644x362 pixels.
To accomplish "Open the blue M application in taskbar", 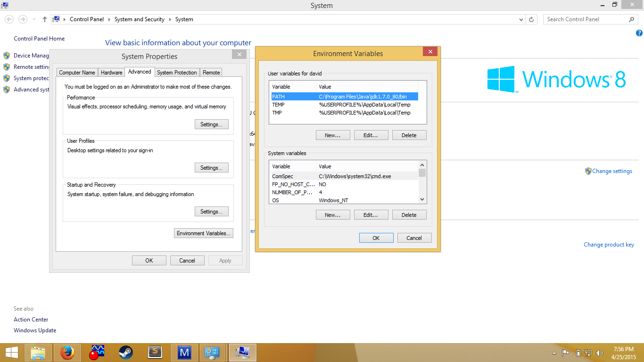I will coord(184,353).
